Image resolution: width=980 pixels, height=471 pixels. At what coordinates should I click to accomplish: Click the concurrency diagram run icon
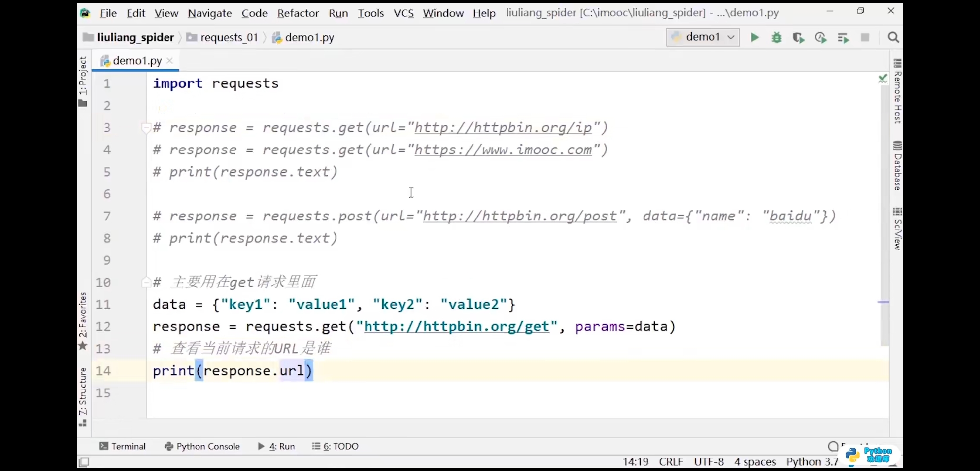843,38
